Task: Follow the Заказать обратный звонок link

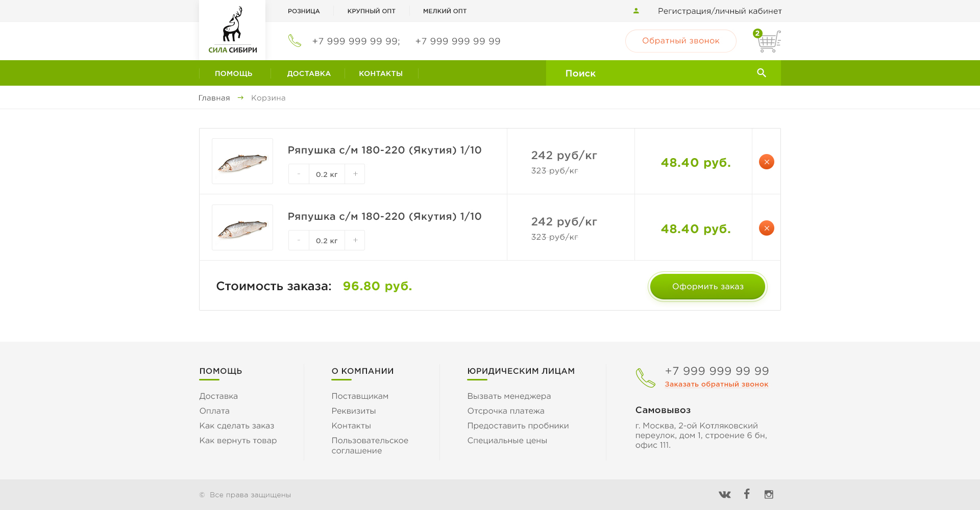Action: click(x=716, y=384)
